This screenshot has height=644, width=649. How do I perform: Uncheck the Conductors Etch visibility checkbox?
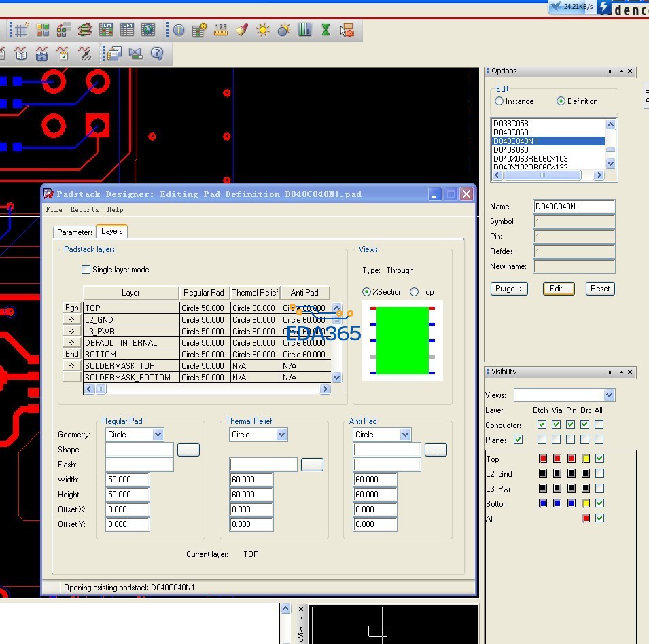[542, 425]
